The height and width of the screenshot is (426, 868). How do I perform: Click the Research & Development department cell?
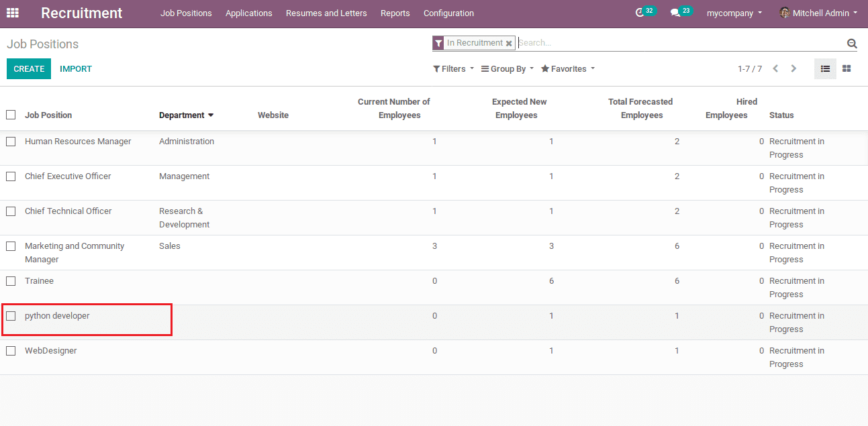point(185,218)
